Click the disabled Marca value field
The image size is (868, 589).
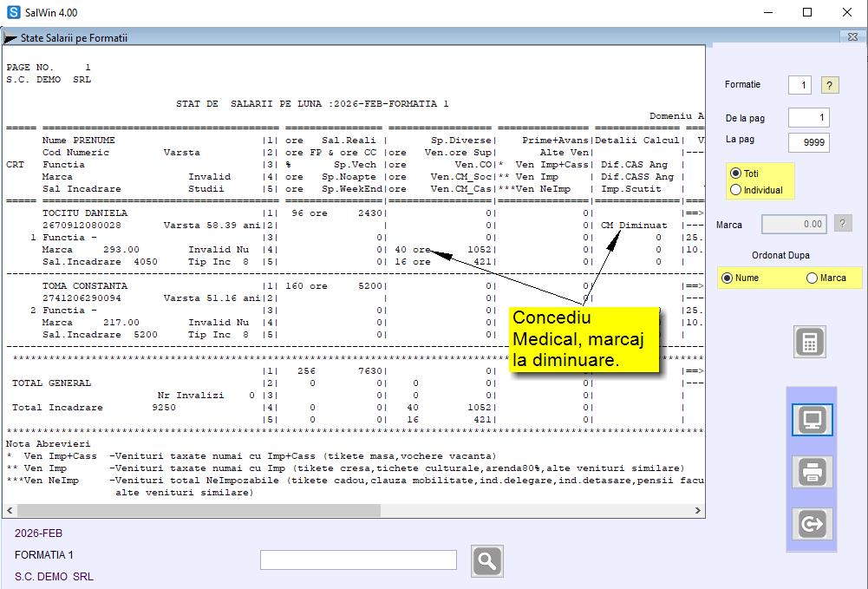tap(794, 225)
